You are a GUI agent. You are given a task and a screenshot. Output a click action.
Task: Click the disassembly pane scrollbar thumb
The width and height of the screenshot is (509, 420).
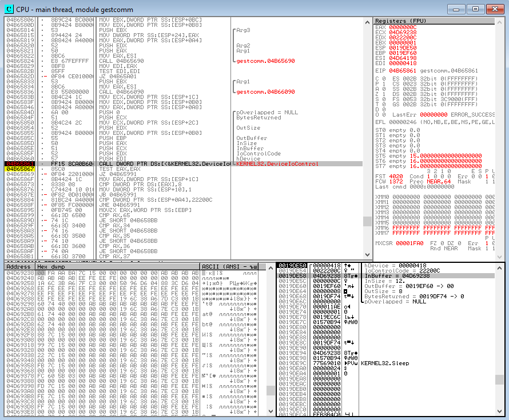click(367, 221)
